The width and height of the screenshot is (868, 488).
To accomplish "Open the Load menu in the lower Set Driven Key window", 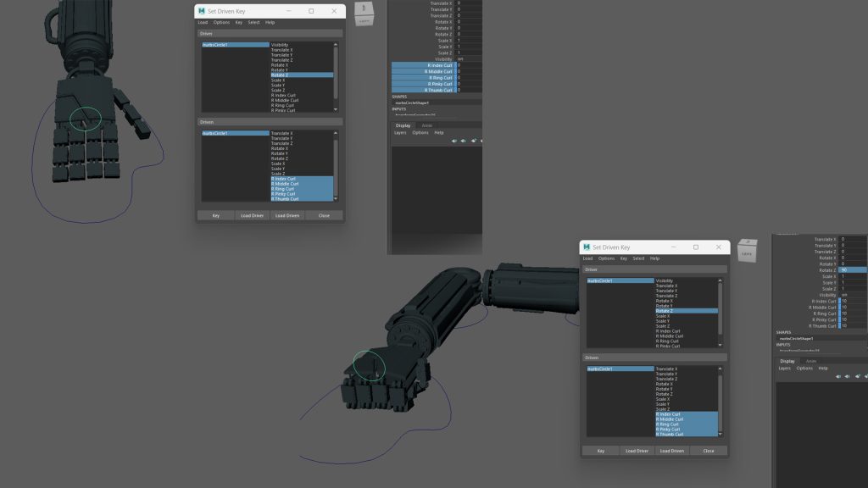I will pyautogui.click(x=587, y=258).
